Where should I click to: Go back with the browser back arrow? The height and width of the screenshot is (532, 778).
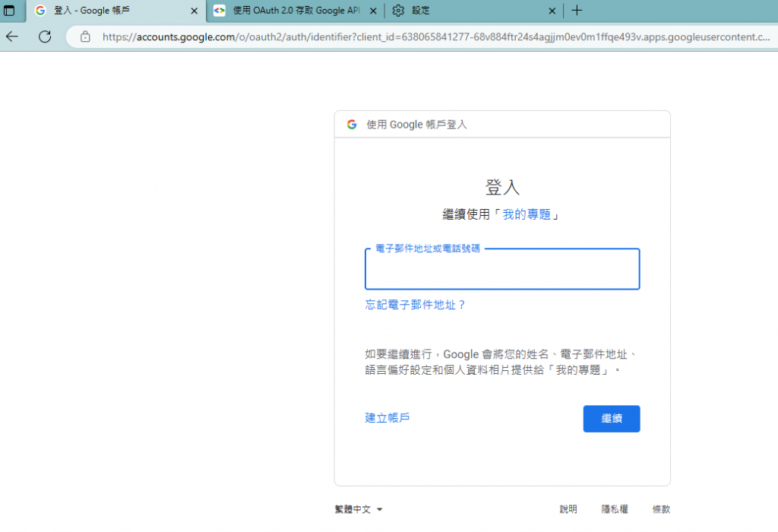[x=12, y=36]
